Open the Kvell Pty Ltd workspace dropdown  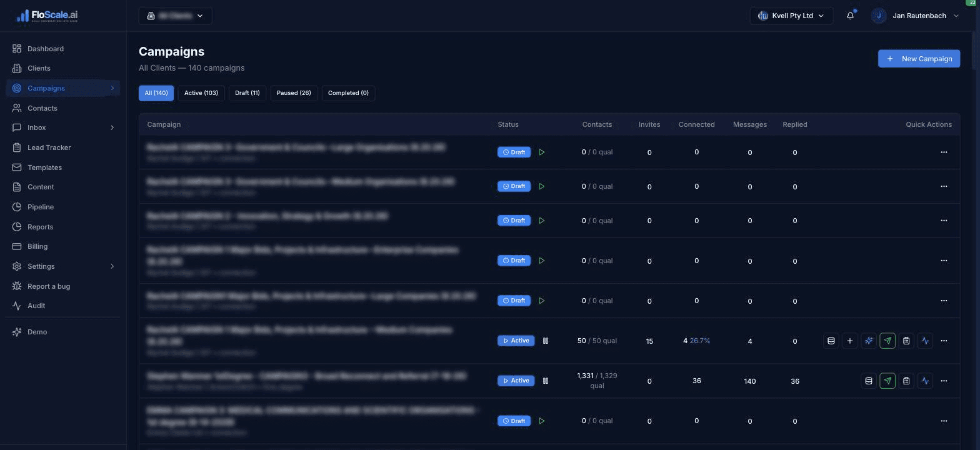point(791,16)
